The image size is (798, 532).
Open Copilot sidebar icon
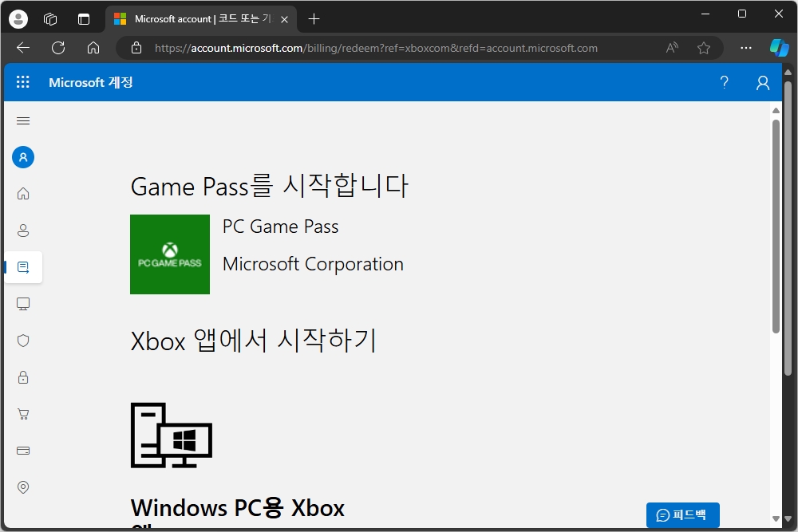[779, 48]
